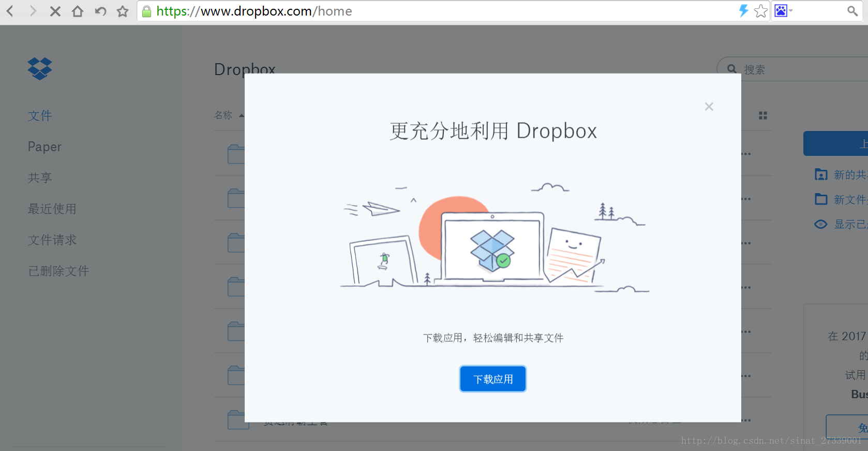The width and height of the screenshot is (868, 451).
Task: Click the star icon inside address bar
Action: [761, 11]
